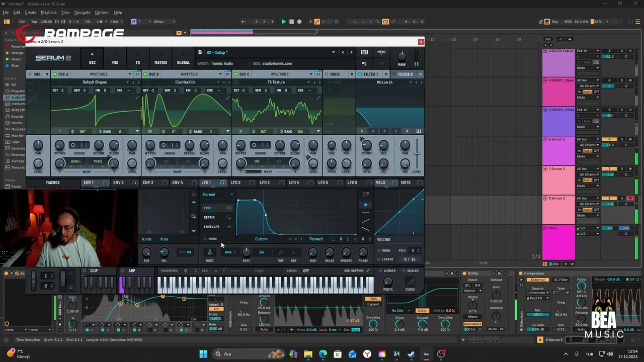This screenshot has width=644, height=362.
Task: Open the BS - Gallop preset dropdown
Action: pos(333,52)
